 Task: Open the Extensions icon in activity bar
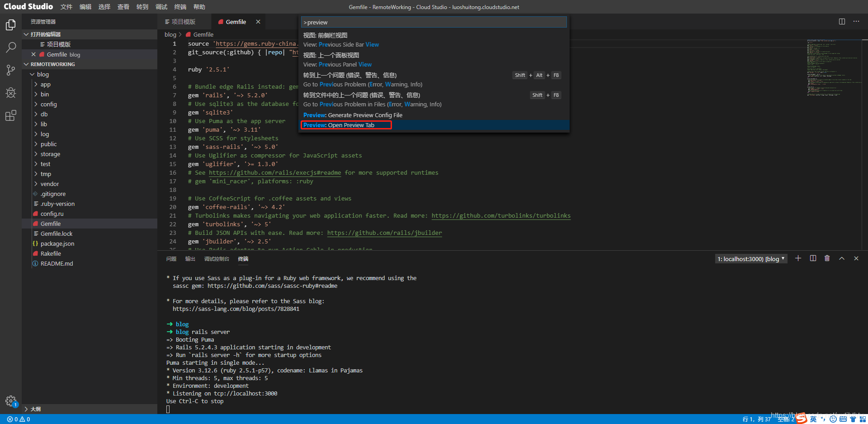tap(11, 115)
